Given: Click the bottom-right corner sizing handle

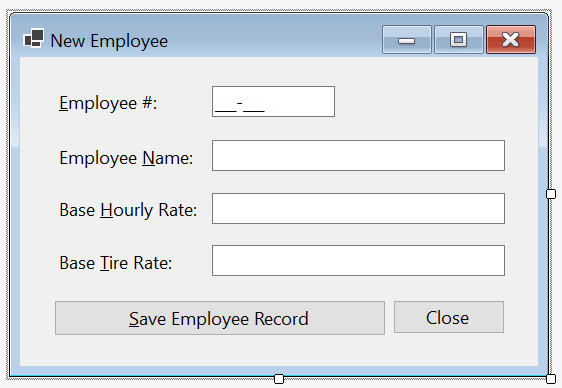Looking at the screenshot, I should (551, 379).
